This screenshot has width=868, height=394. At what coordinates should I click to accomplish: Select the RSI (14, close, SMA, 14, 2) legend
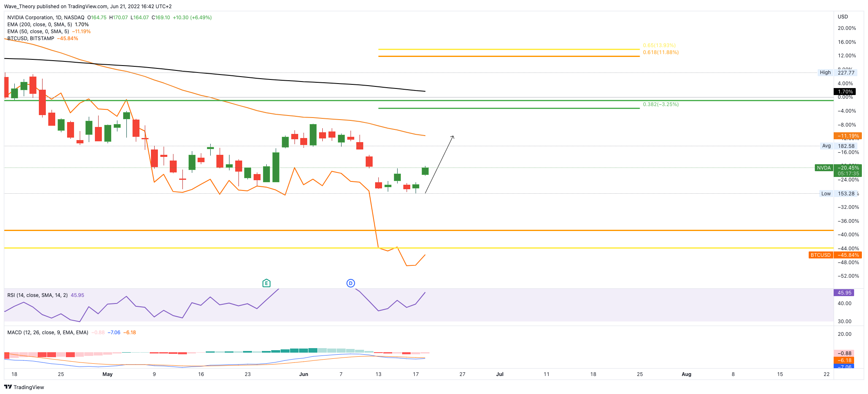(x=38, y=295)
